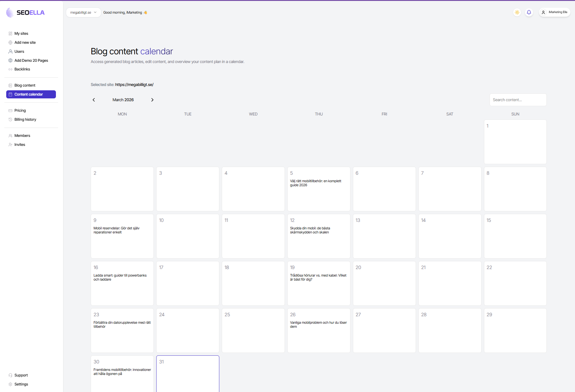Go to next month with right chevron

click(153, 100)
